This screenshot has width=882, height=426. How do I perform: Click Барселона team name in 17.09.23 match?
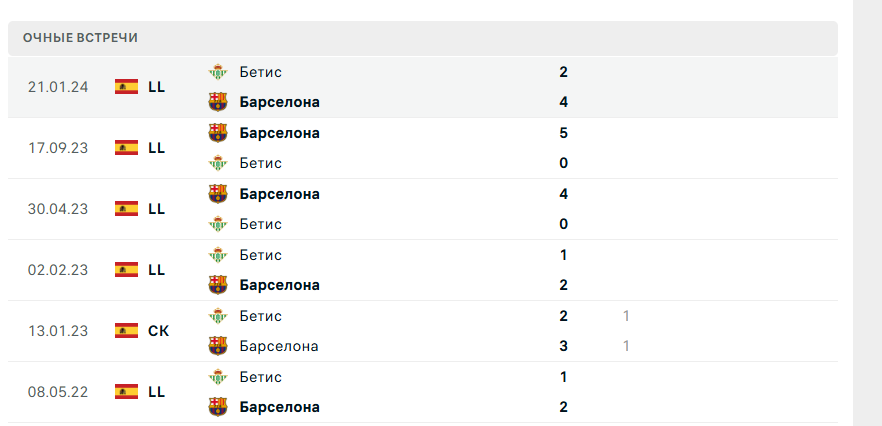click(x=280, y=133)
